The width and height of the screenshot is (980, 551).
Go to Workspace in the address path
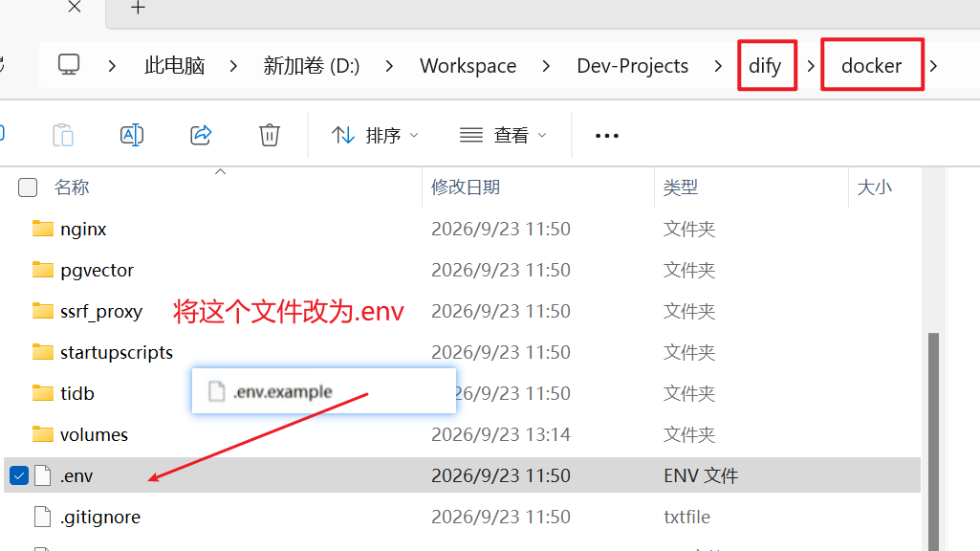point(468,66)
